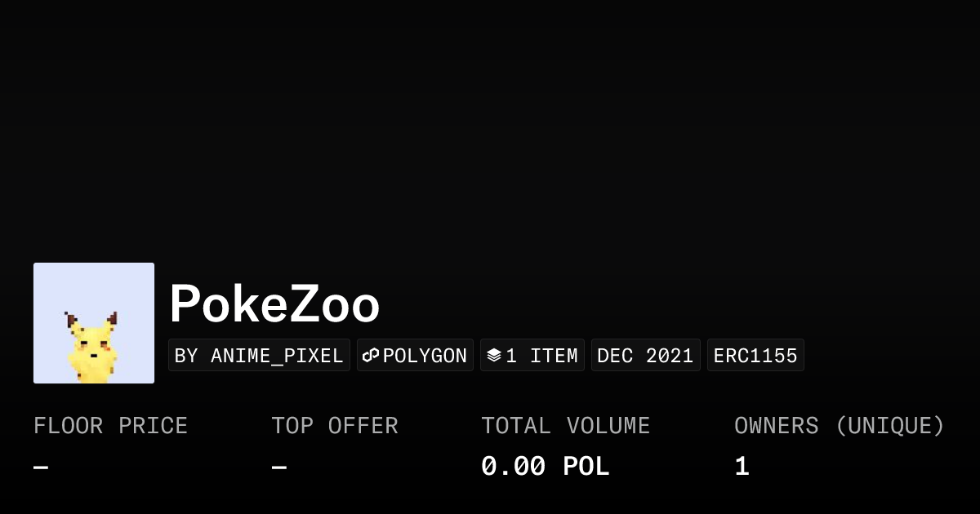The image size is (980, 514).
Task: Click the FLOOR PRICE label
Action: click(x=110, y=426)
